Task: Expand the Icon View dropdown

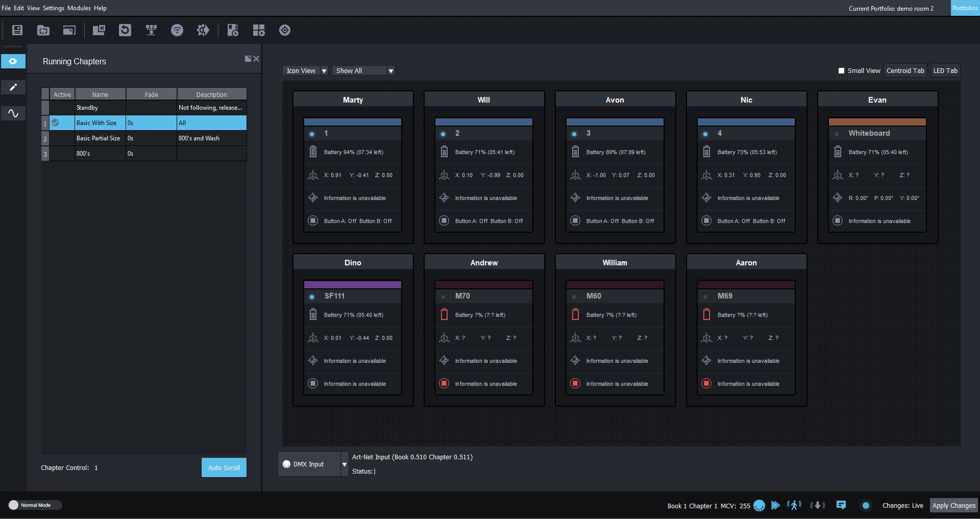Action: pos(324,71)
